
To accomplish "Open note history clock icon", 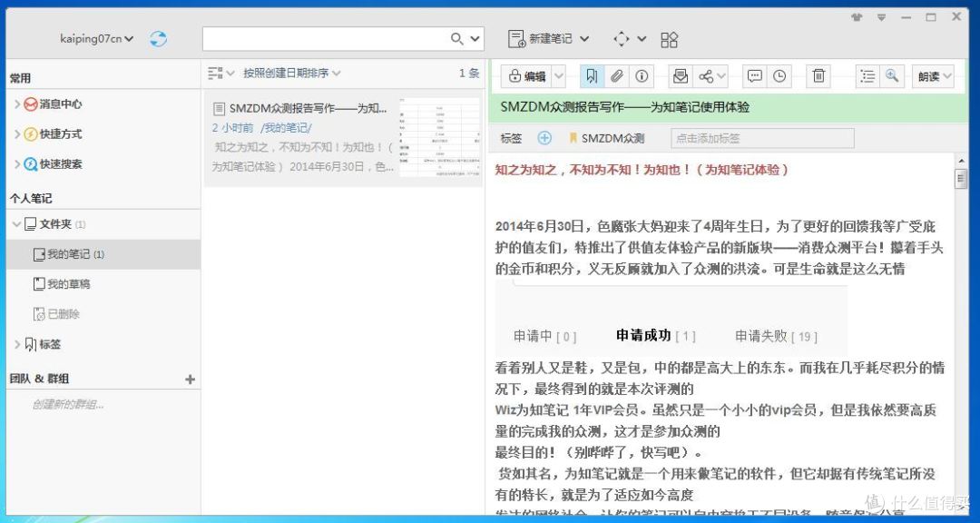I will point(779,76).
